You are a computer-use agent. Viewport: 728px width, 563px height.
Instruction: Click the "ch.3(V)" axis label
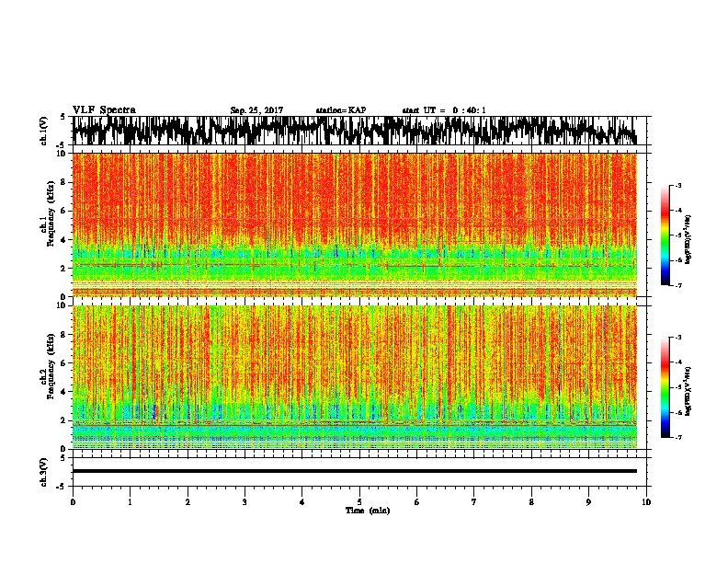[44, 472]
